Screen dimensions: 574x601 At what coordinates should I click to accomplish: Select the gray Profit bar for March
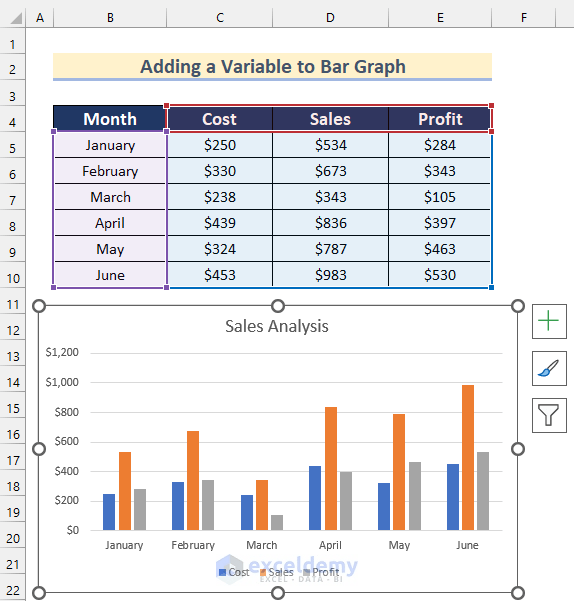pyautogui.click(x=277, y=522)
